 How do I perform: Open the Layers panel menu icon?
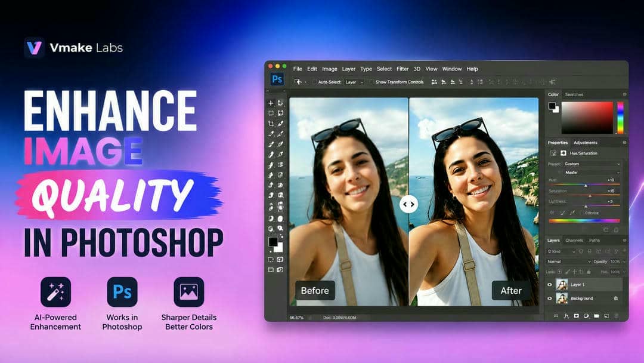[624, 240]
